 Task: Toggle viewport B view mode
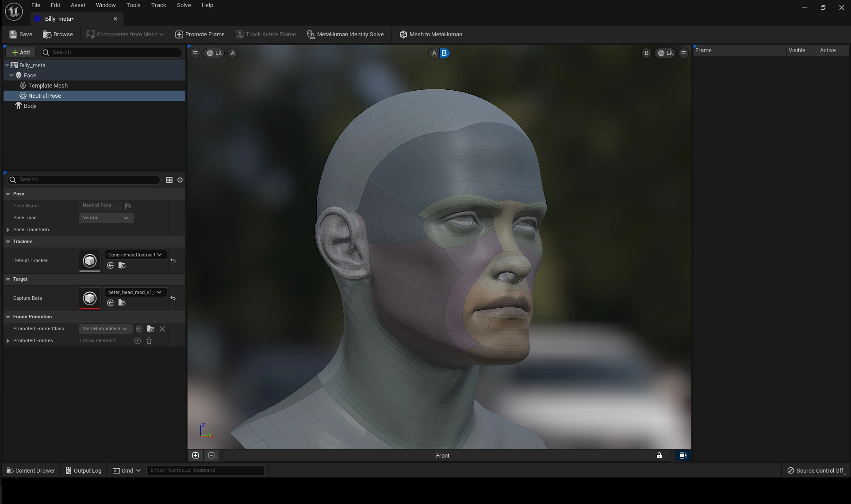444,53
